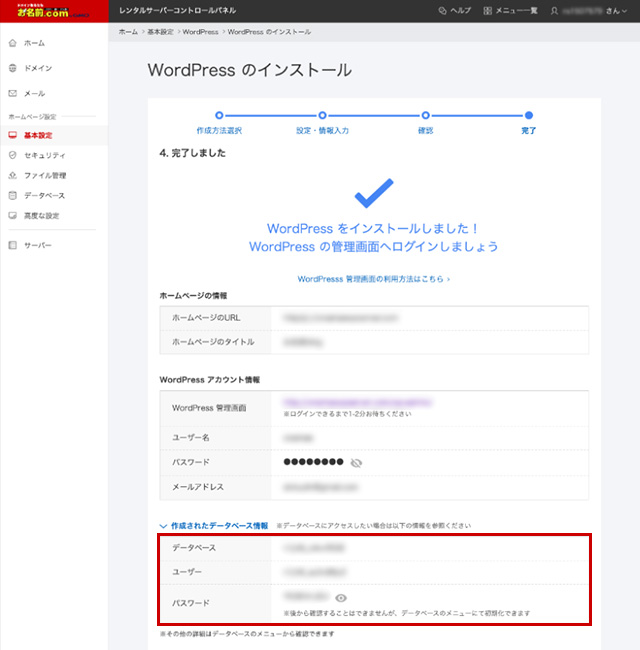The image size is (640, 650).
Task: Select the ドメイン globe icon
Action: 13,68
